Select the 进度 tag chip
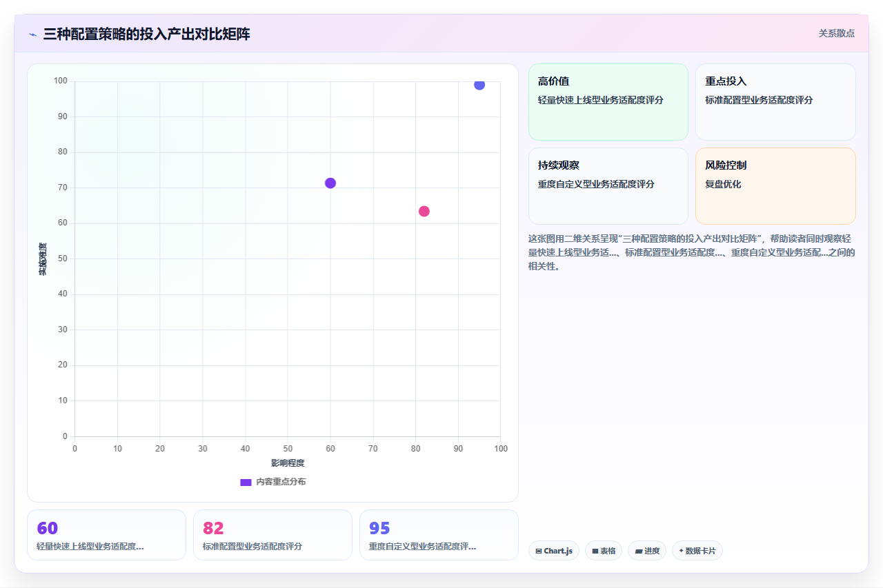The width and height of the screenshot is (883, 588). (647, 551)
